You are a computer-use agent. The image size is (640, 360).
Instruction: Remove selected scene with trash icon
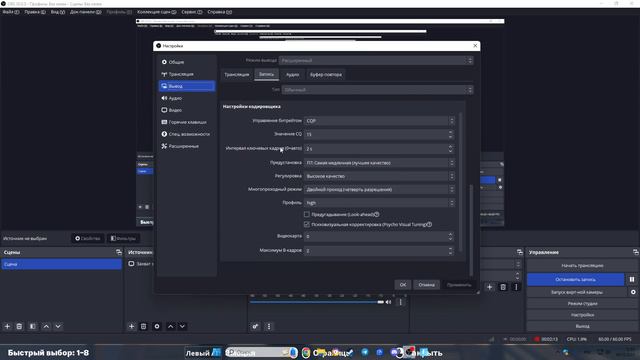tap(19, 327)
